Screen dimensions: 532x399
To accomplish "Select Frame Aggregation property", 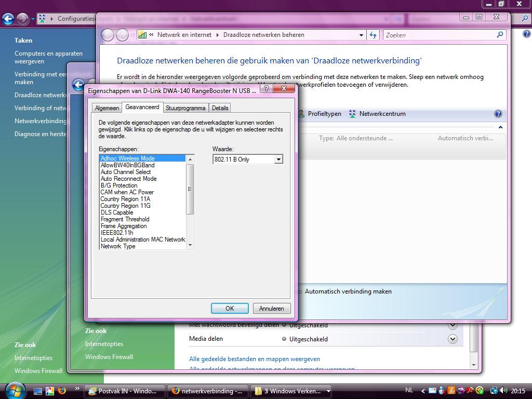I will click(142, 227).
